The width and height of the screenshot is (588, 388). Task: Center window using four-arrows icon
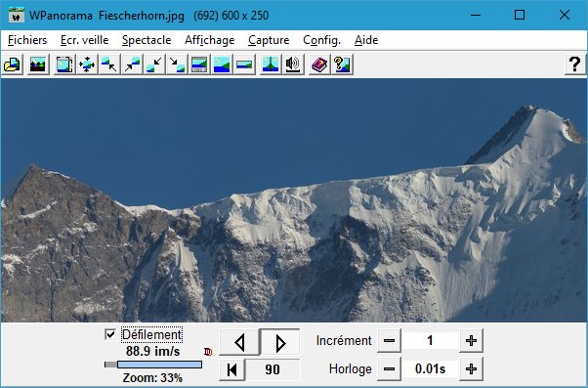(x=87, y=65)
